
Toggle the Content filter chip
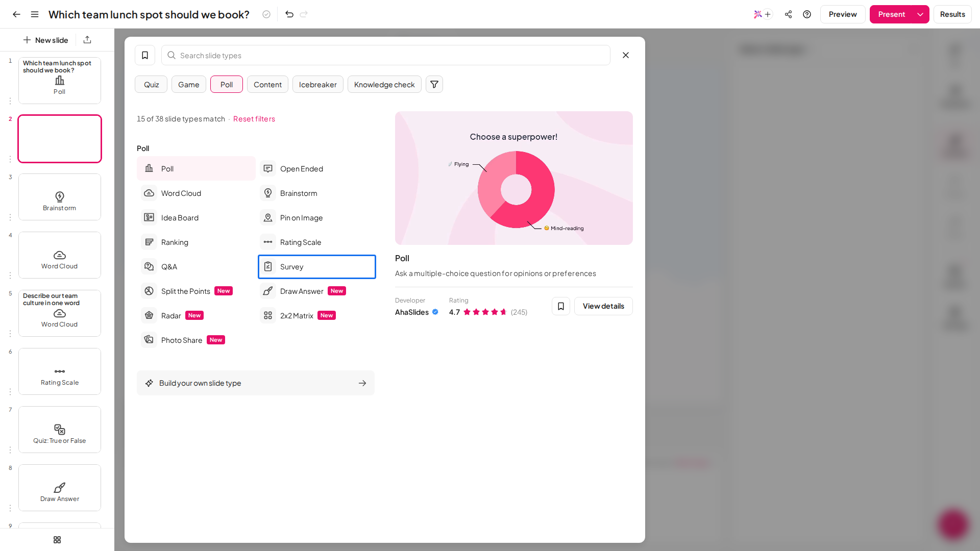[x=267, y=84]
